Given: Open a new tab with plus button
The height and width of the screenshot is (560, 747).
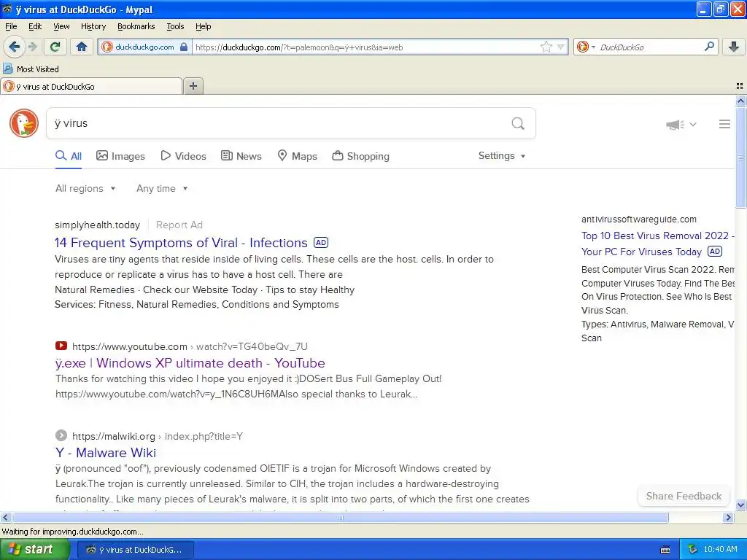Looking at the screenshot, I should click(193, 86).
